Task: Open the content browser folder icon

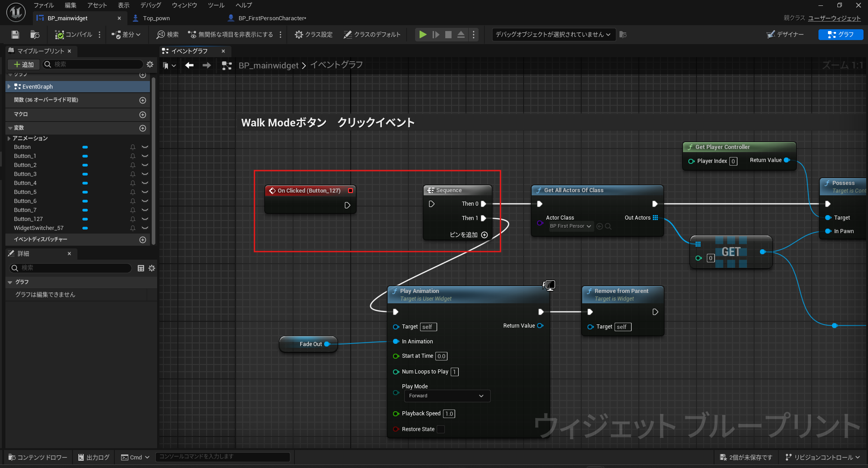Action: 35,35
